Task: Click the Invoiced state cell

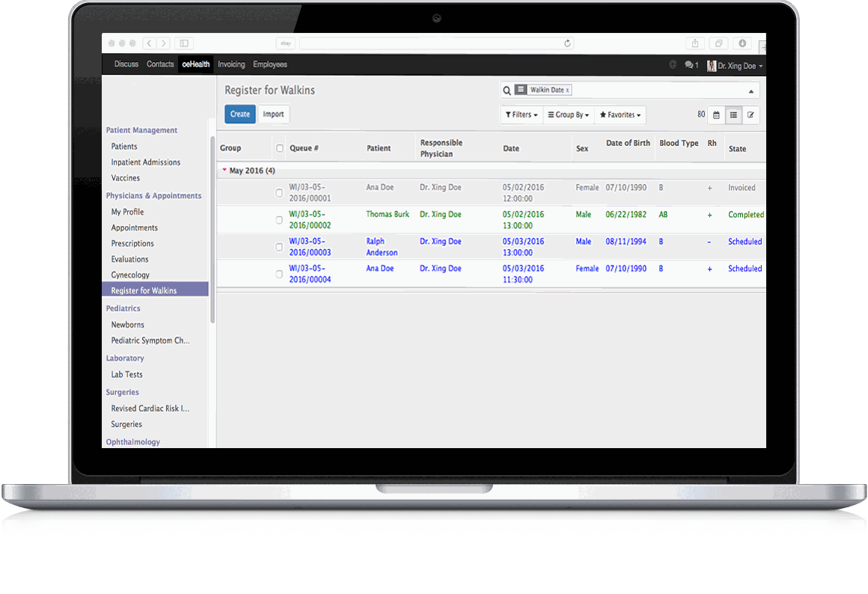Action: (742, 189)
